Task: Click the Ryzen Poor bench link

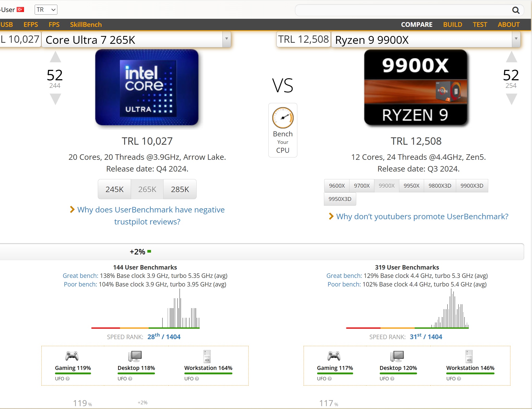Action: point(344,284)
